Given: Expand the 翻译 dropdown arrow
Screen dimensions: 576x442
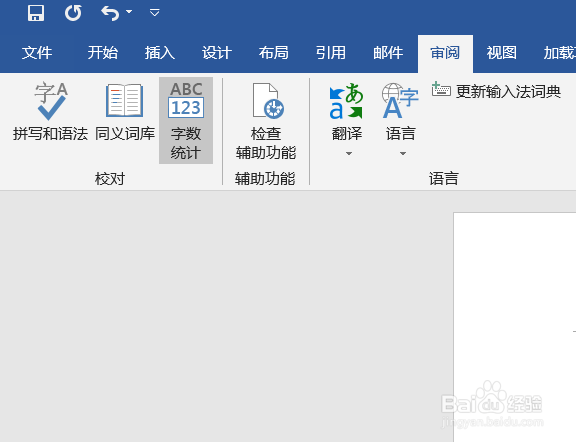Looking at the screenshot, I should tap(349, 153).
